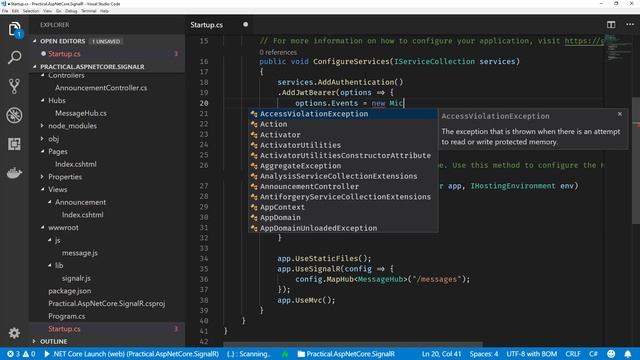Open the Help menu
This screenshot has height=360, width=640.
coord(104,11)
